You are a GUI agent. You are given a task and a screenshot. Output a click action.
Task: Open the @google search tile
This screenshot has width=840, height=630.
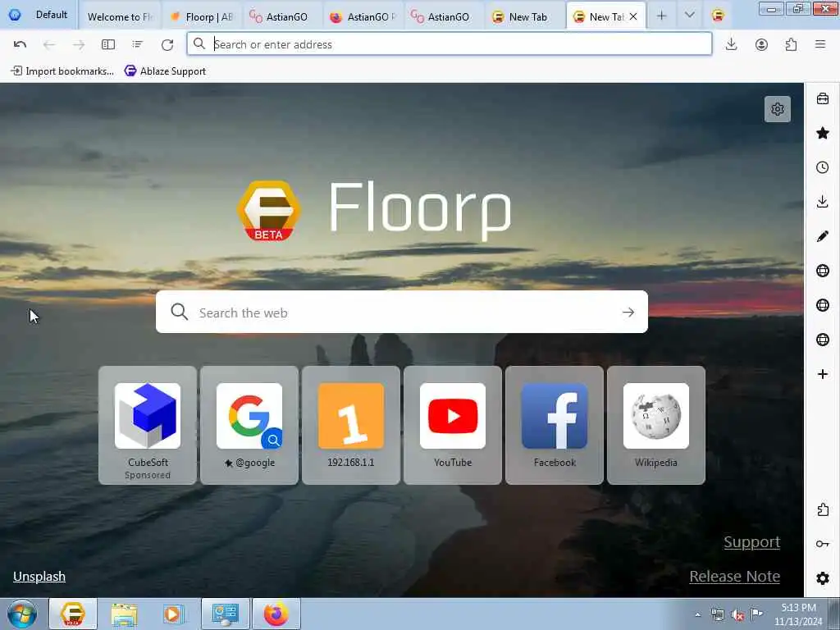tap(249, 426)
